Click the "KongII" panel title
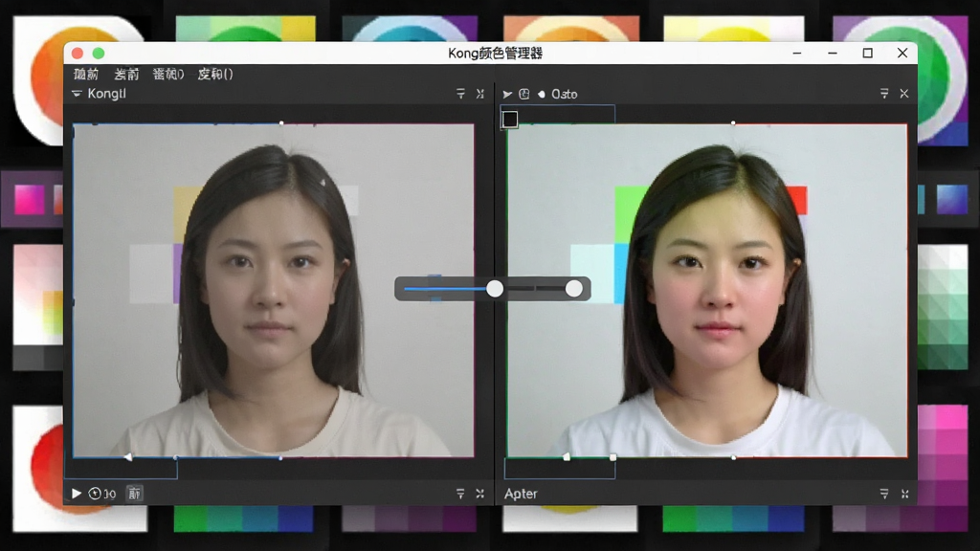980x551 pixels. [107, 94]
